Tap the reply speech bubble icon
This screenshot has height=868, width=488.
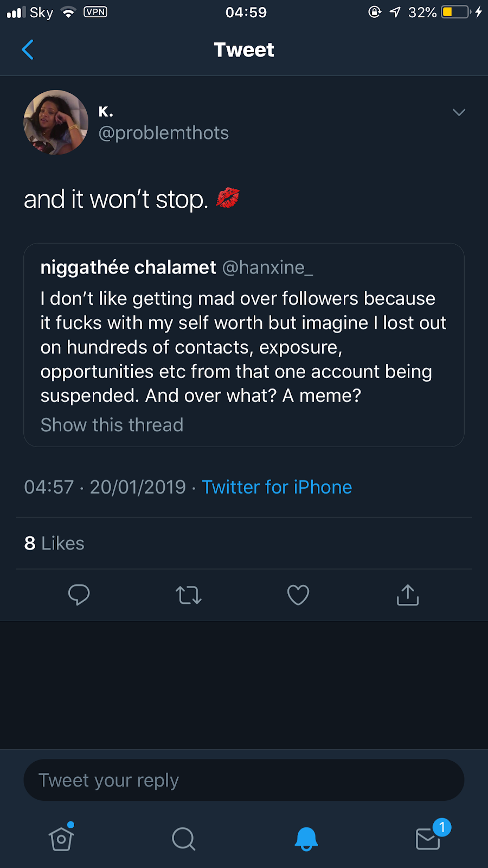point(79,595)
